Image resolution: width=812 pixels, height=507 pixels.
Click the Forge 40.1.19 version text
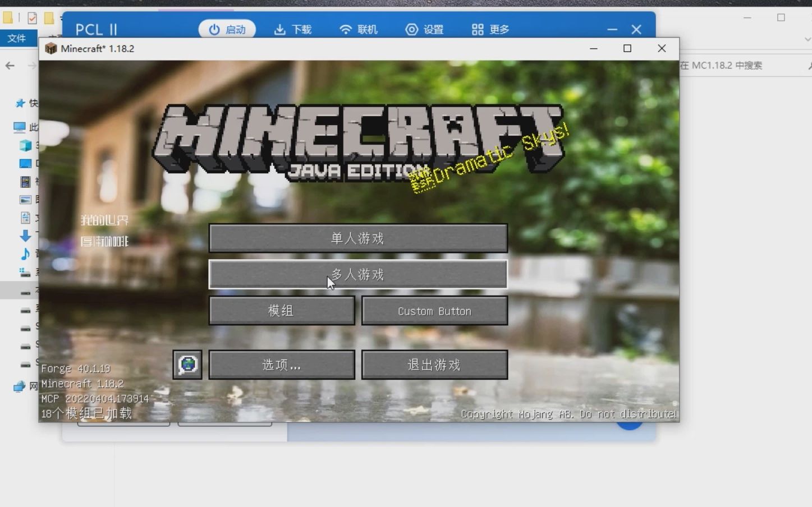pos(76,368)
